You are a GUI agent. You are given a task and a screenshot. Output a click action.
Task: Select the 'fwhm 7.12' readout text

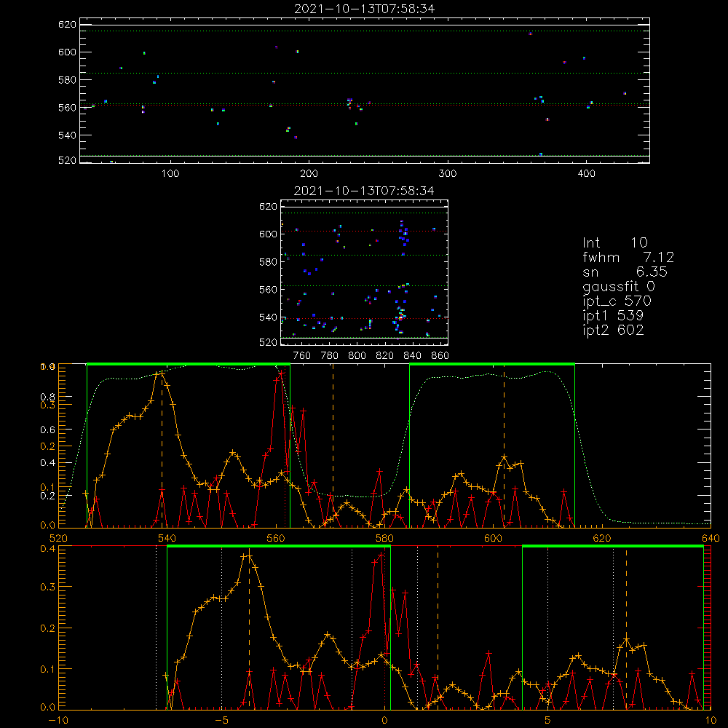point(628,257)
